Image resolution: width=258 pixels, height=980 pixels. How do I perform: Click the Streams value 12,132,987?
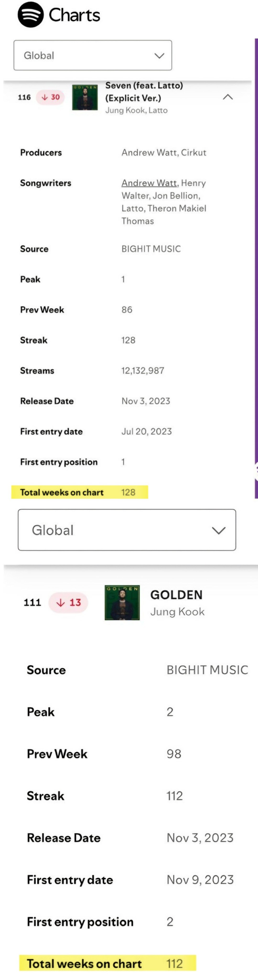(143, 370)
